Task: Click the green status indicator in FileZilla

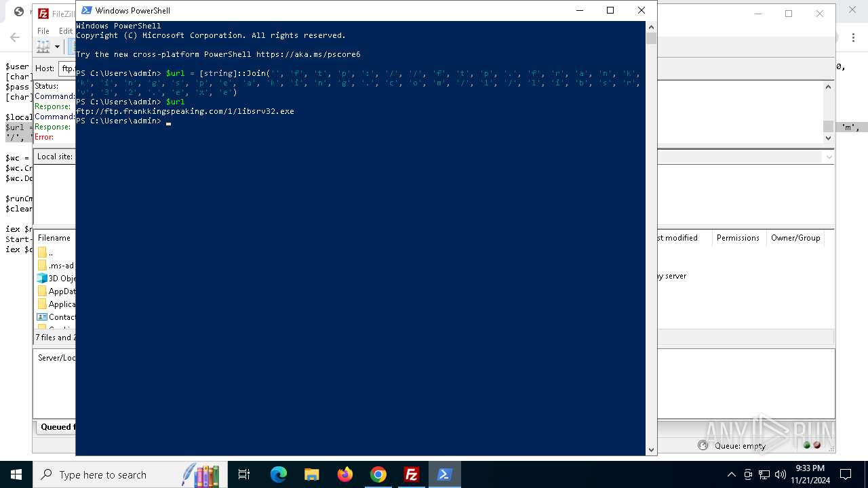Action: 807,445
